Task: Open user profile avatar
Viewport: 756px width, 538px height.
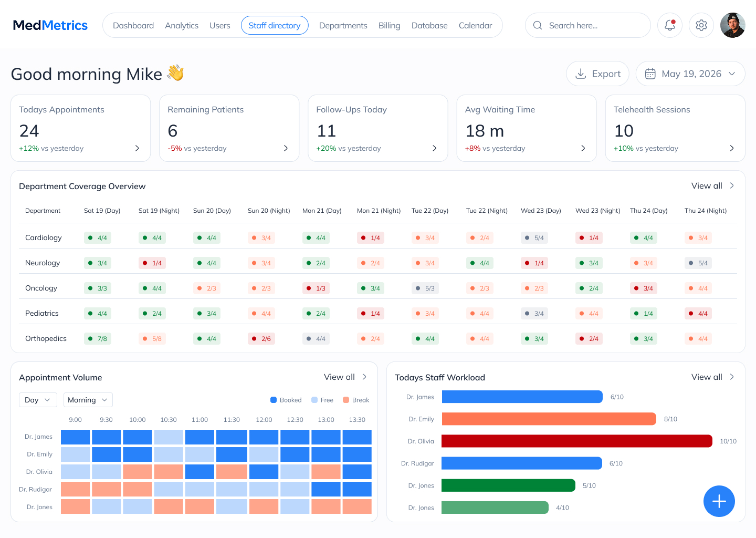Action: [x=733, y=25]
